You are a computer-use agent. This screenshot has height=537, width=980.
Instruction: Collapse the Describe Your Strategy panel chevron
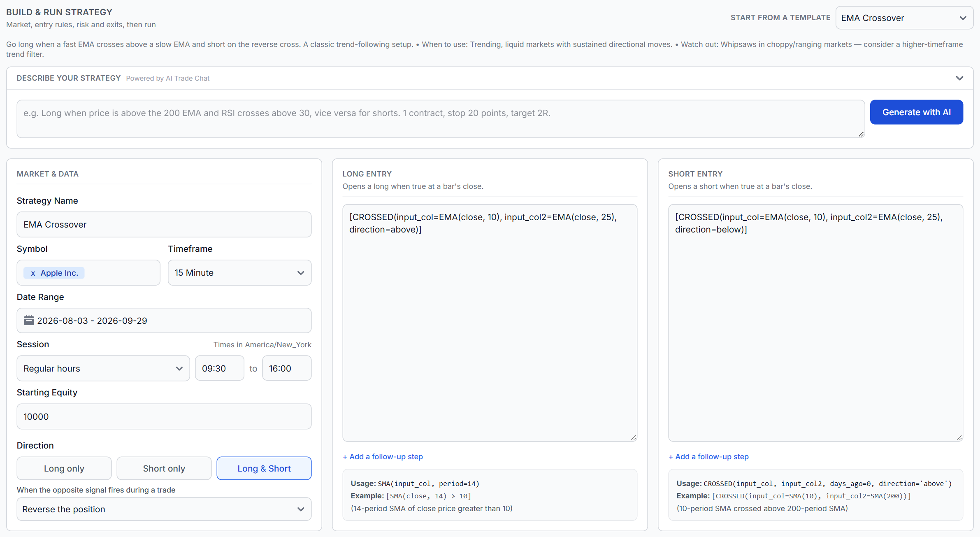pyautogui.click(x=959, y=78)
